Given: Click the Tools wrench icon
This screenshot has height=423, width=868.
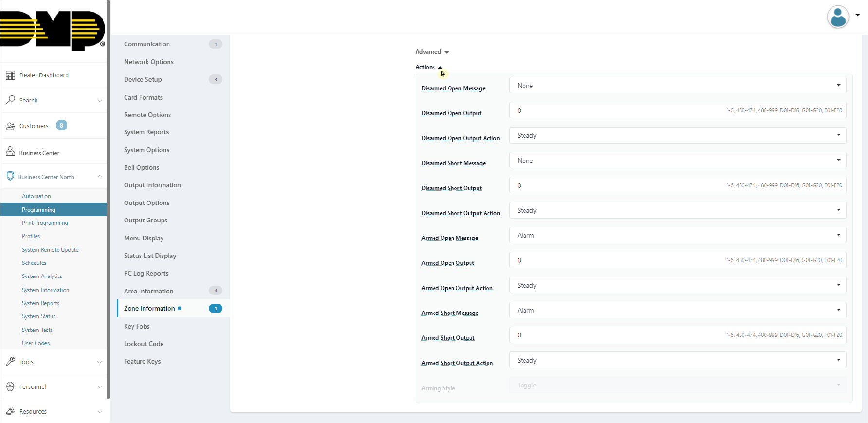Looking at the screenshot, I should click(10, 362).
